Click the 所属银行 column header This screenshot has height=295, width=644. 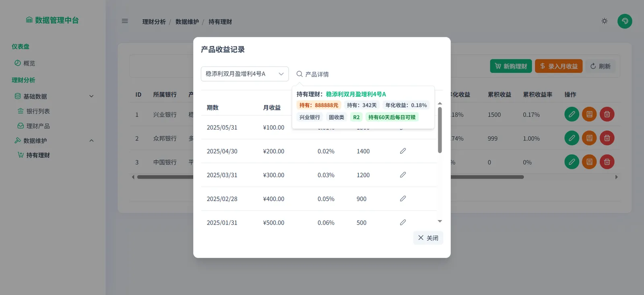(x=165, y=95)
